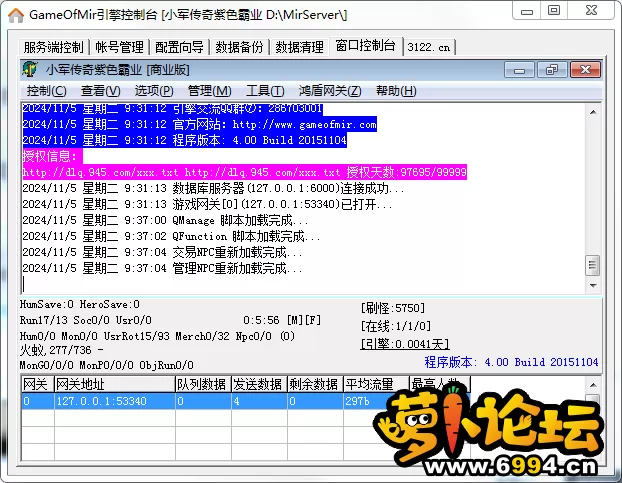Click the 交易NPC重新加载完成 log line

[162, 252]
